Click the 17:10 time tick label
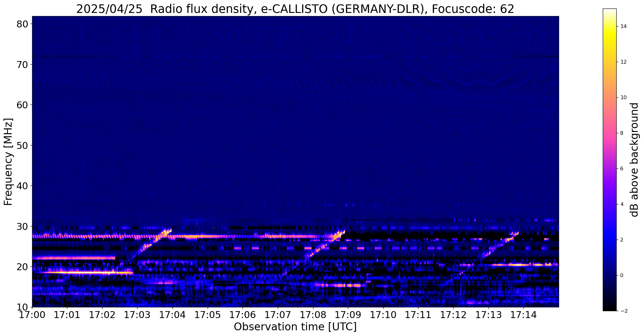This screenshot has width=644, height=336. 383,315
